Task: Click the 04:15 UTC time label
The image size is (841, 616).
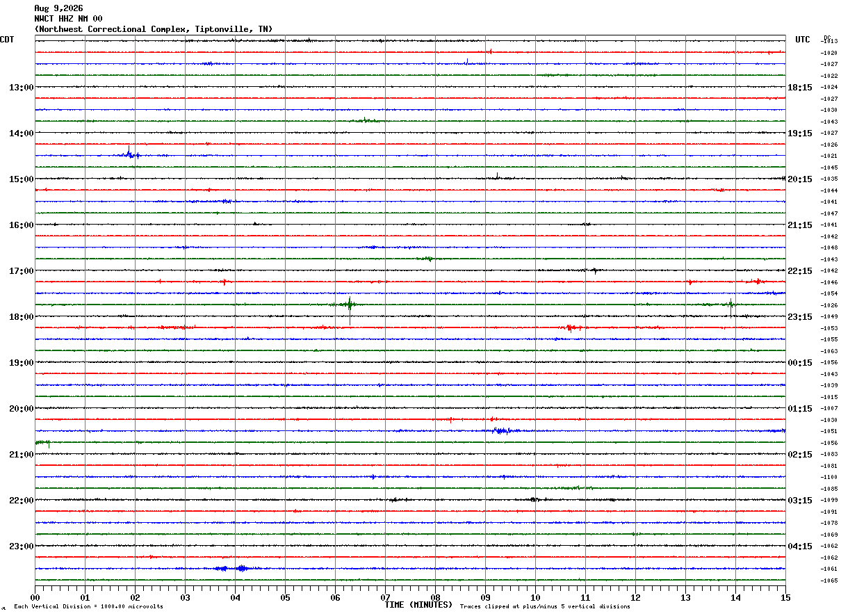Action: (x=799, y=546)
